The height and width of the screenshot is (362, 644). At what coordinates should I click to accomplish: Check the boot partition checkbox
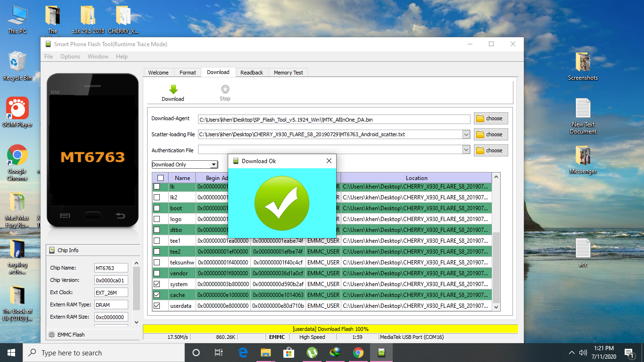coord(157,208)
